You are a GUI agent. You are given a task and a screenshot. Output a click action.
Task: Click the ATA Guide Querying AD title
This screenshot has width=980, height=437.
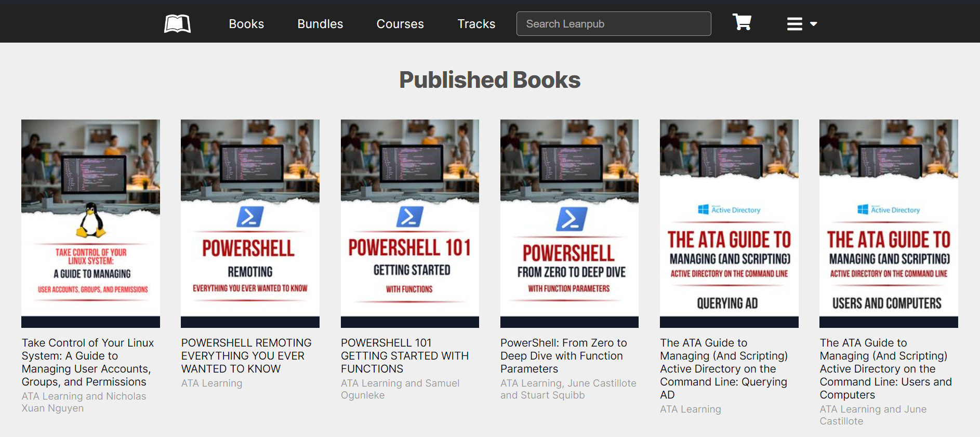[x=724, y=369]
